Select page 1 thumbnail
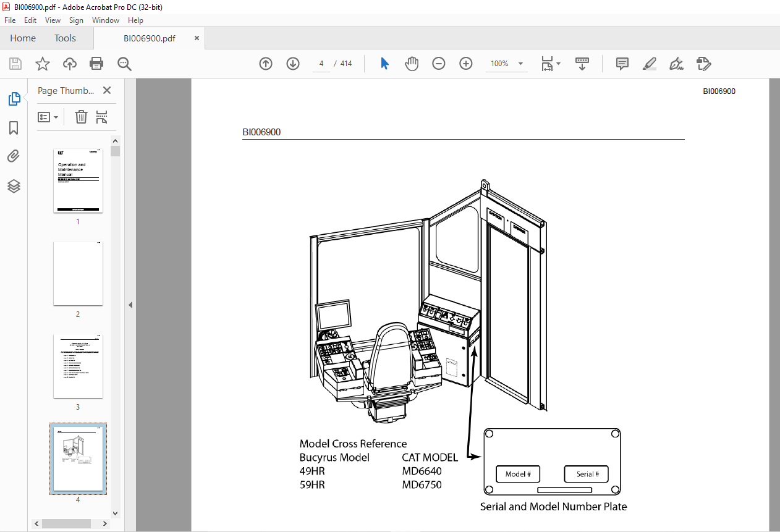This screenshot has width=780, height=532. [78, 181]
